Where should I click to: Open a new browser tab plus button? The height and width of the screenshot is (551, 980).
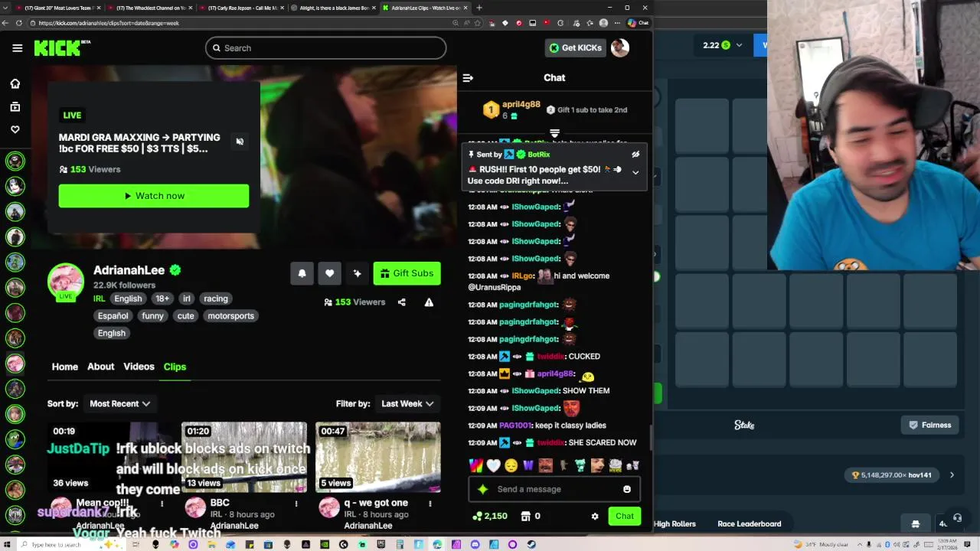pos(479,8)
